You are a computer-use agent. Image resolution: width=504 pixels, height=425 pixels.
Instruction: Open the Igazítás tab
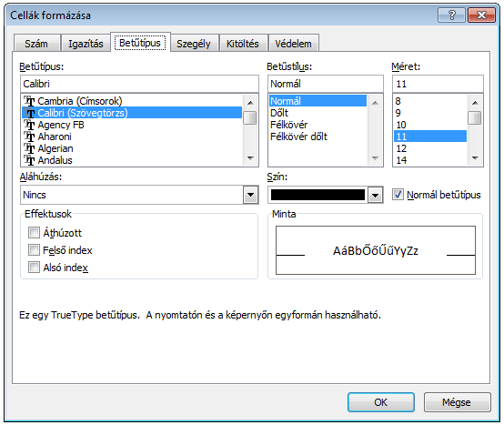point(86,44)
